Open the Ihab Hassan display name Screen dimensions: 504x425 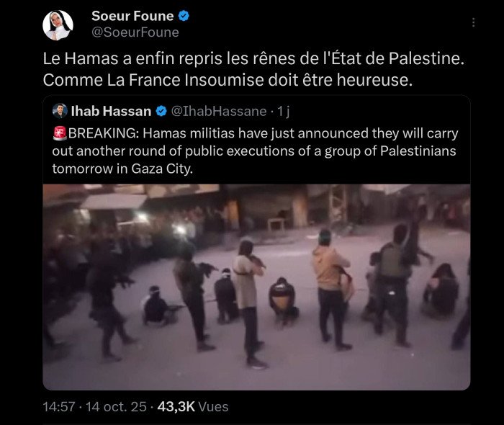(111, 111)
